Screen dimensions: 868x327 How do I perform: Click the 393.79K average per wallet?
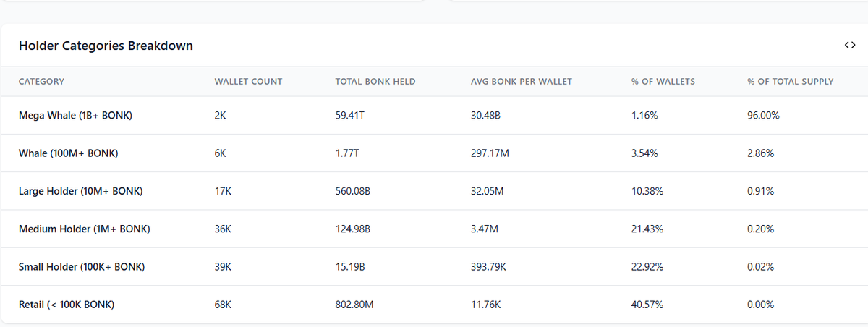pyautogui.click(x=489, y=267)
